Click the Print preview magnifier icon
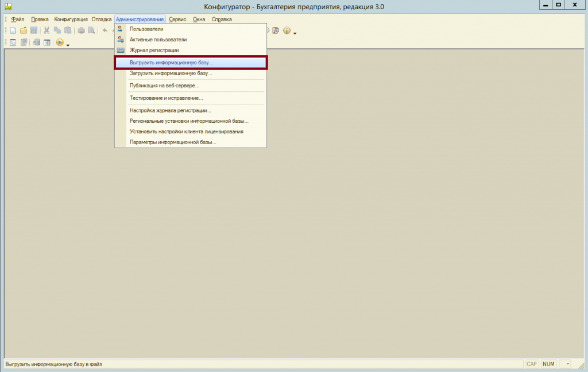The height and width of the screenshot is (372, 588). 91,31
